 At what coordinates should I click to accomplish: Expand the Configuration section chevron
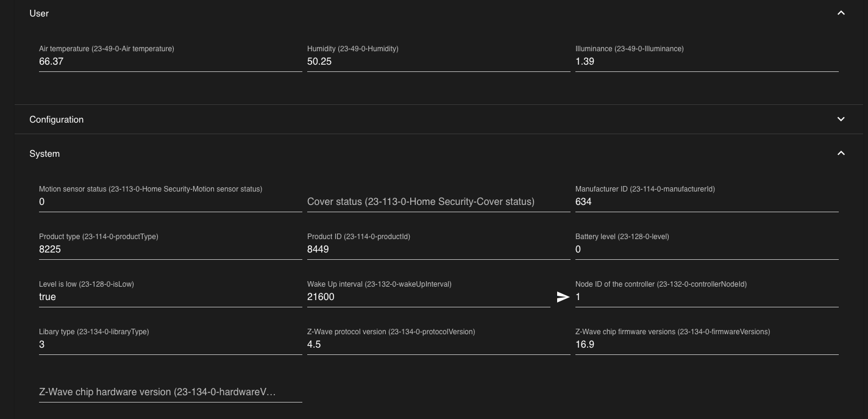pyautogui.click(x=841, y=119)
